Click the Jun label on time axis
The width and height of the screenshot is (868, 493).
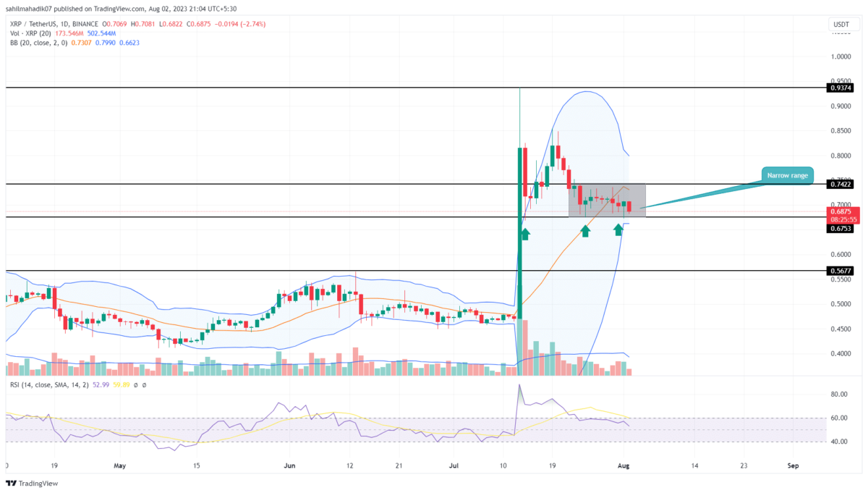click(x=289, y=466)
